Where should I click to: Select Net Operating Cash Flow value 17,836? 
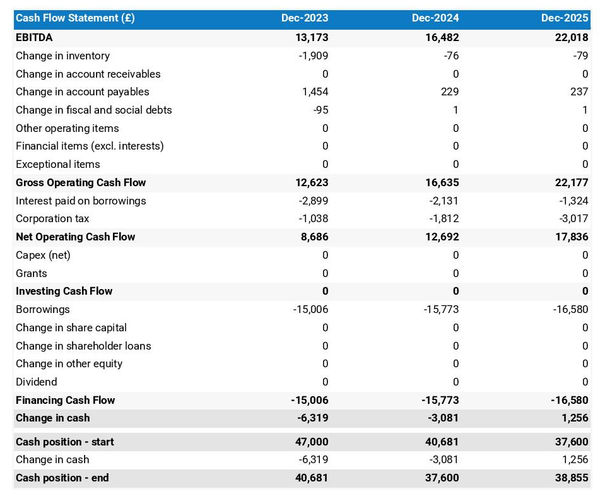coord(571,237)
